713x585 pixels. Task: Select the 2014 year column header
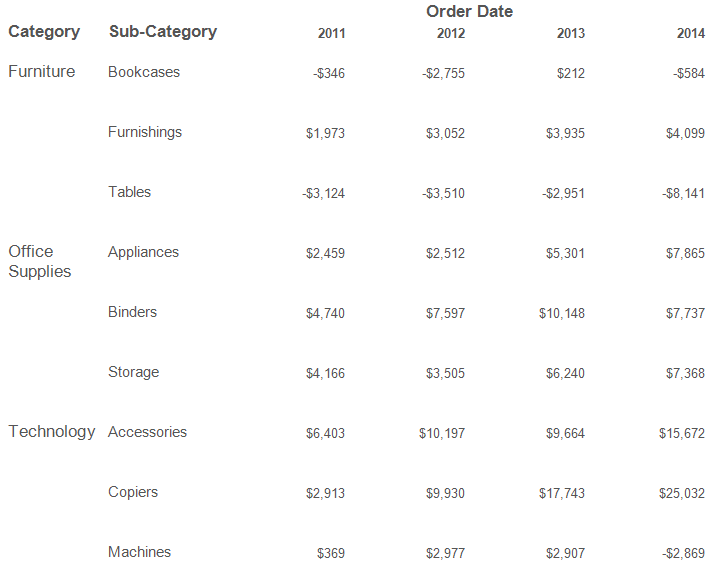[691, 33]
